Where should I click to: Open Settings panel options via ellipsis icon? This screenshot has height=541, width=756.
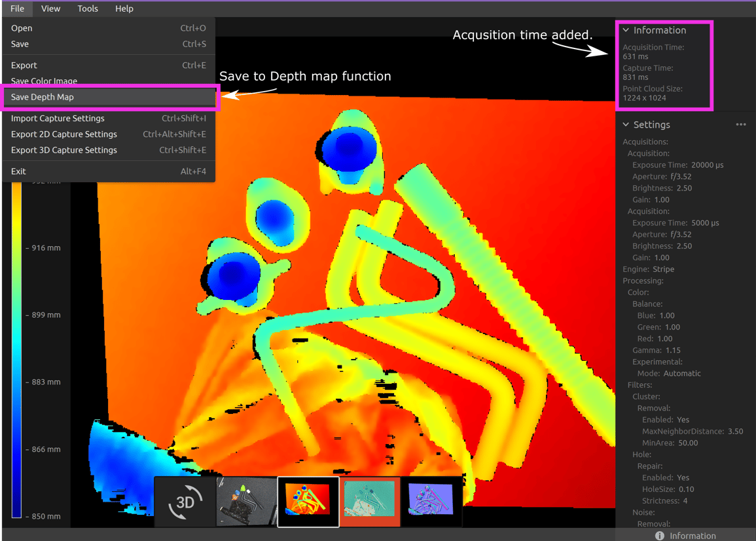coord(741,124)
